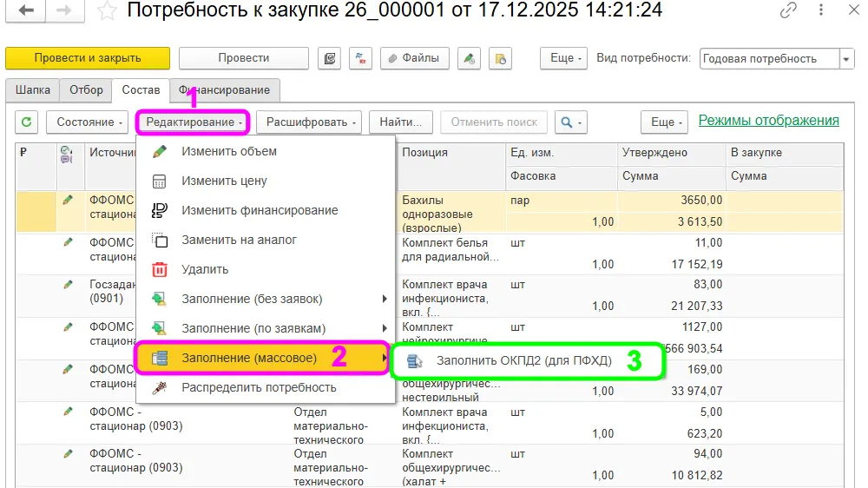Go back with the left arrow button
The height and width of the screenshot is (488, 868).
[25, 10]
